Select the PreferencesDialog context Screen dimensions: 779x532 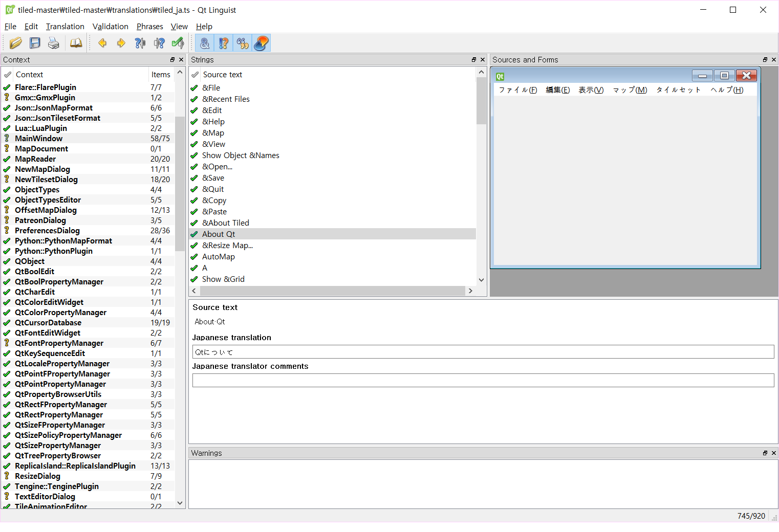[x=88, y=231]
